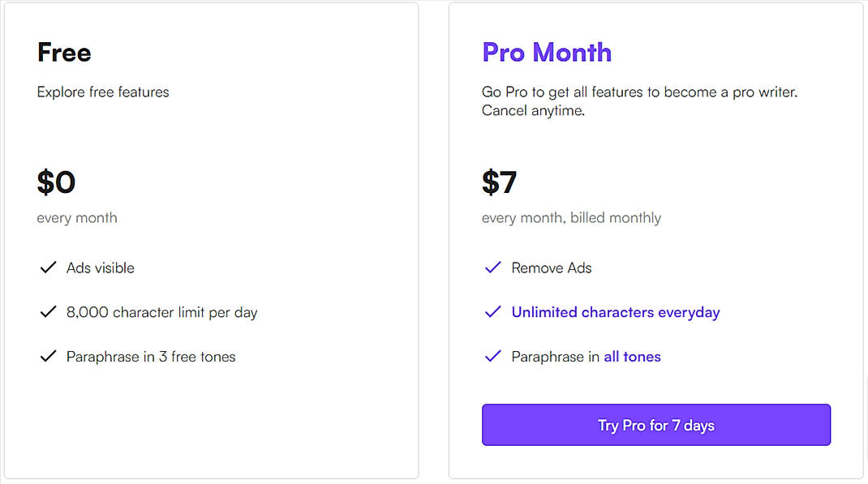The width and height of the screenshot is (868, 484).
Task: Select the Free plan card
Action: point(212,239)
